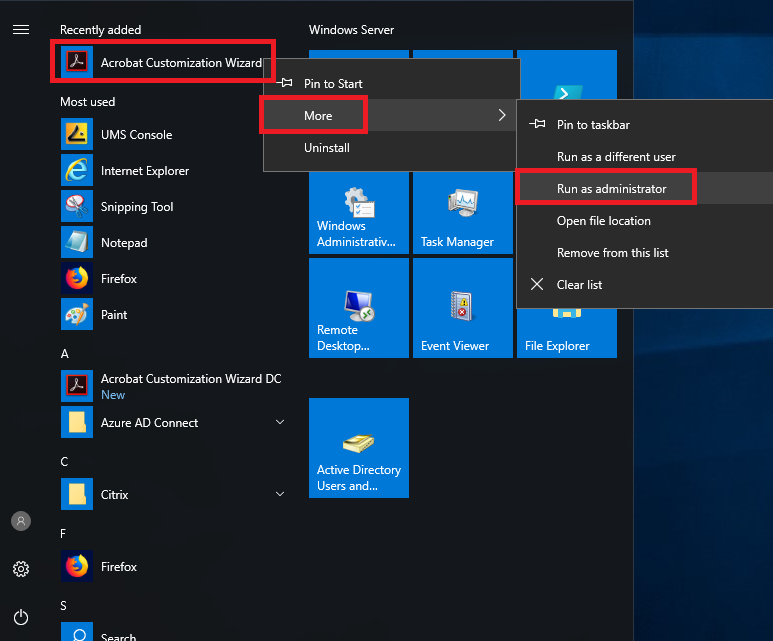Open the hamburger menu at top left
The width and height of the screenshot is (773, 641).
20,30
